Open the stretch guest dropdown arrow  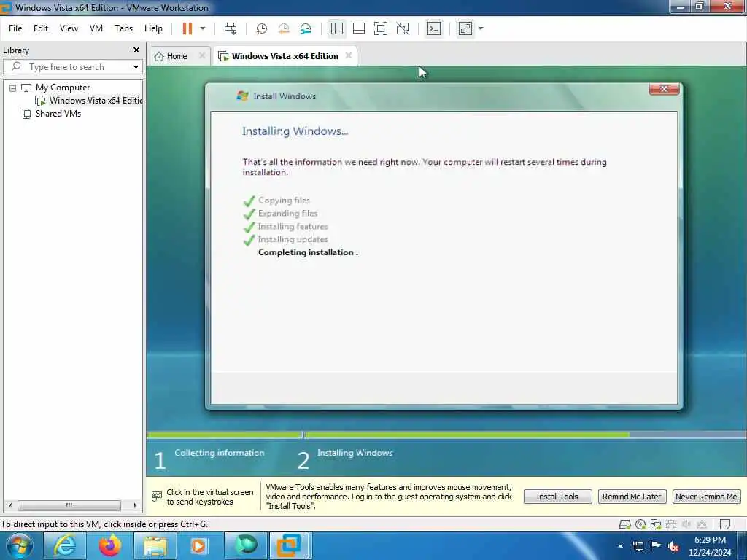click(481, 28)
